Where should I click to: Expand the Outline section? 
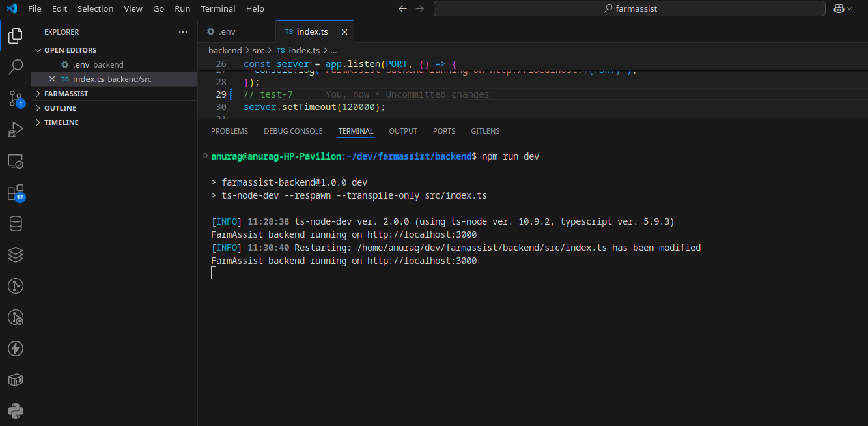[x=38, y=108]
